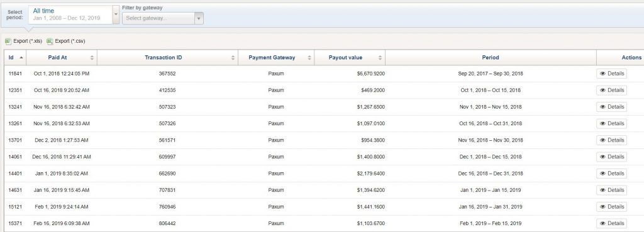Export table as .xls file
Viewport: 644px width, 232px height.
(x=24, y=41)
